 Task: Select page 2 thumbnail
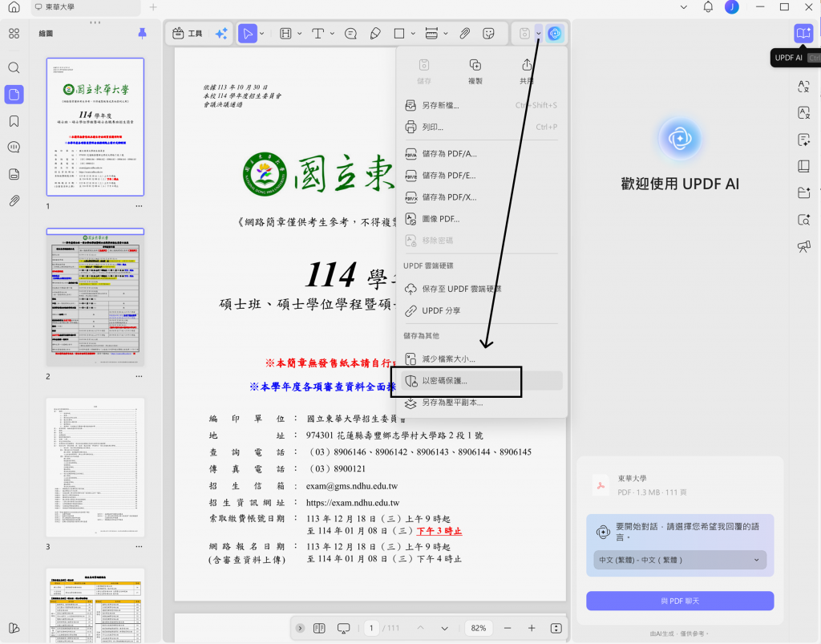click(95, 297)
